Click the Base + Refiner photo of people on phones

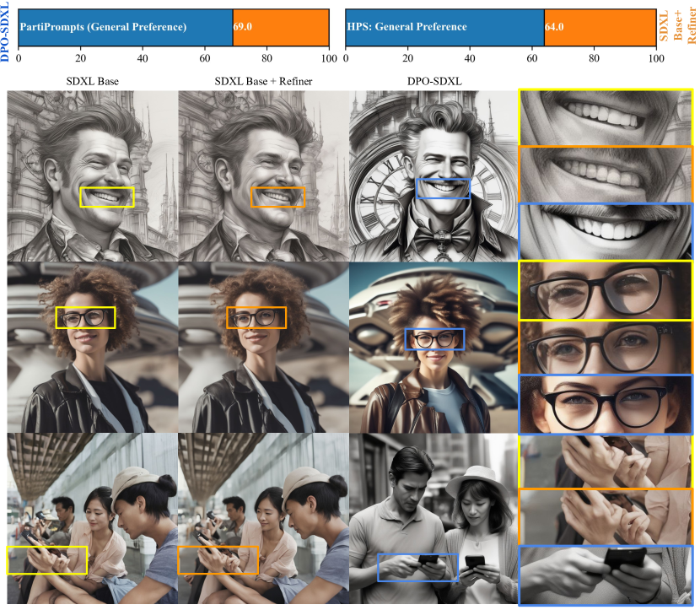263,518
